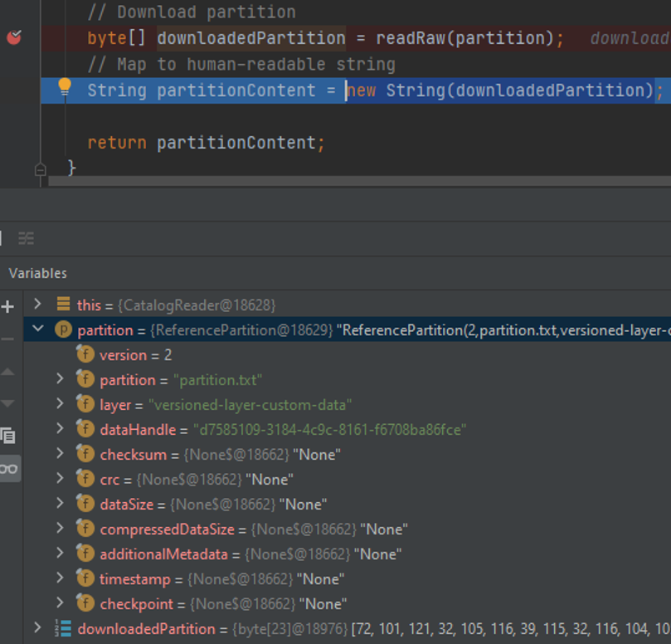The width and height of the screenshot is (671, 644).
Task: Select the Variables panel tab
Action: (37, 273)
